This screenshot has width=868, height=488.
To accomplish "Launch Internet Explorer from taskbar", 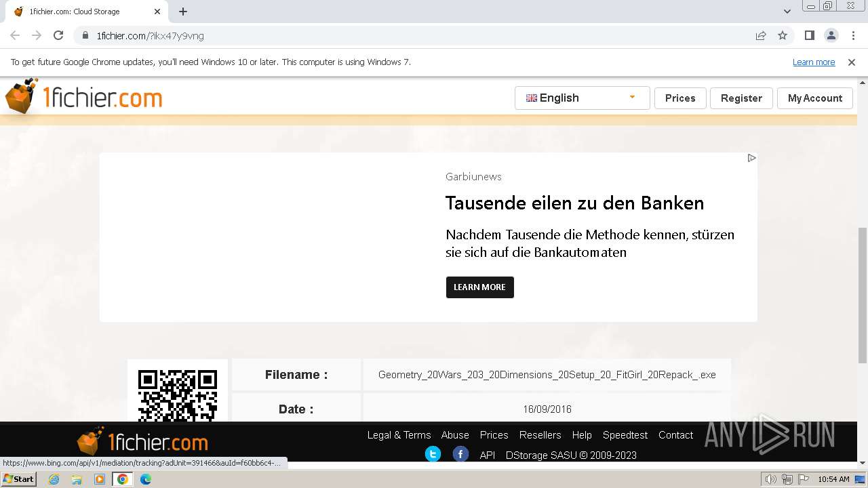I will point(54,479).
